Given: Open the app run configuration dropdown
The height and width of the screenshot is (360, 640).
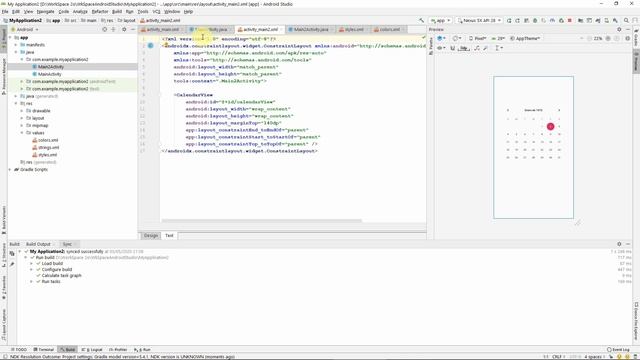Looking at the screenshot, I should click(440, 20).
